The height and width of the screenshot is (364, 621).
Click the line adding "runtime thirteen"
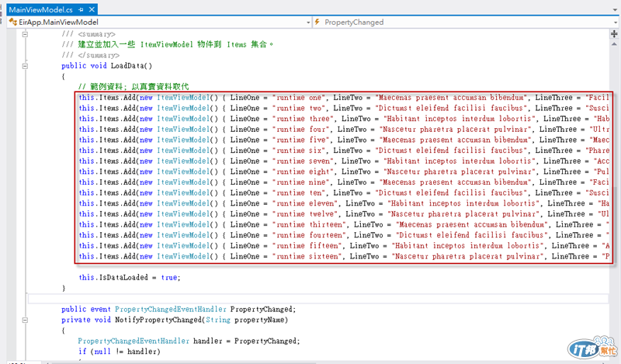[x=343, y=224]
